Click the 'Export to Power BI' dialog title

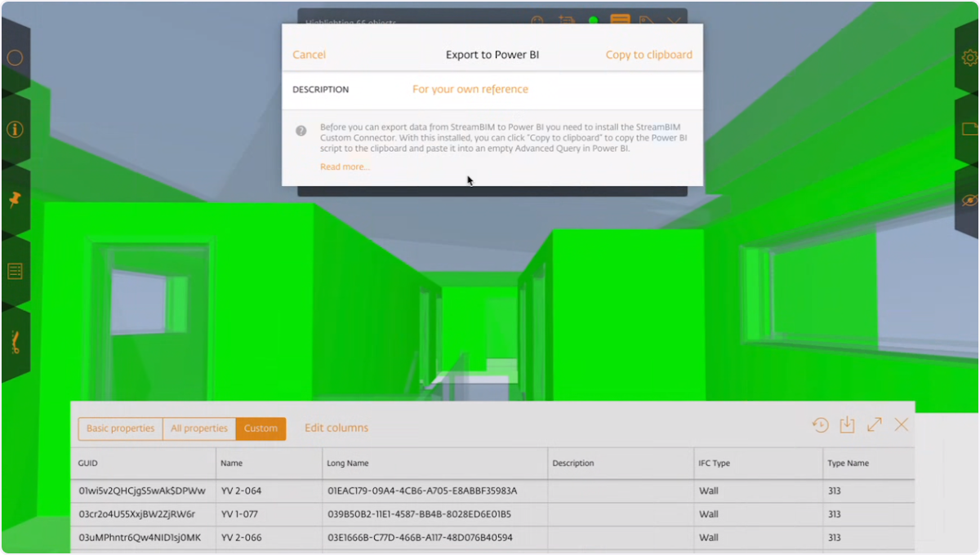[492, 55]
